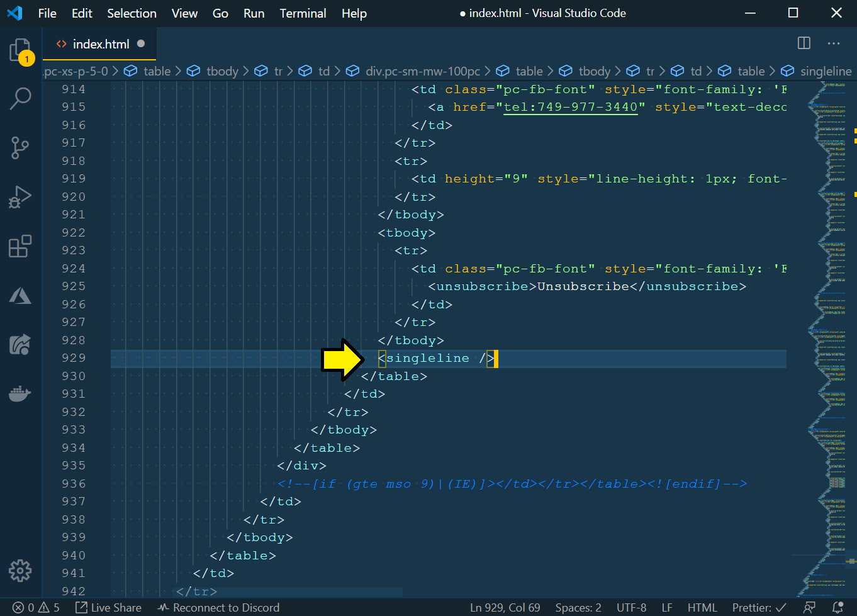Close the unsaved index.html tab dot
Image resolution: width=857 pixels, height=616 pixels.
141,44
